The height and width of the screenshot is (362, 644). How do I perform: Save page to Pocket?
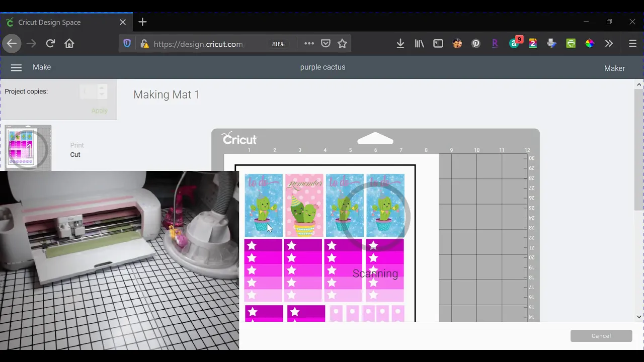tap(326, 44)
